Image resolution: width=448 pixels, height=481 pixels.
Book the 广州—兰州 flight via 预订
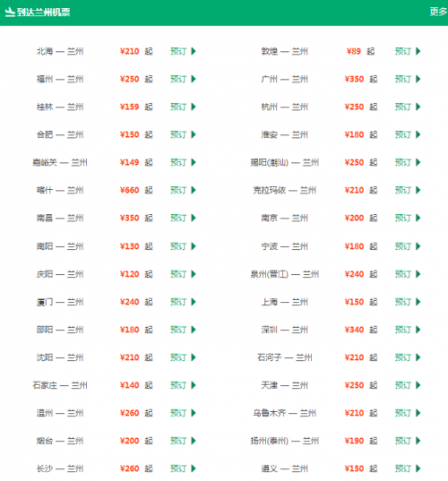(x=403, y=79)
